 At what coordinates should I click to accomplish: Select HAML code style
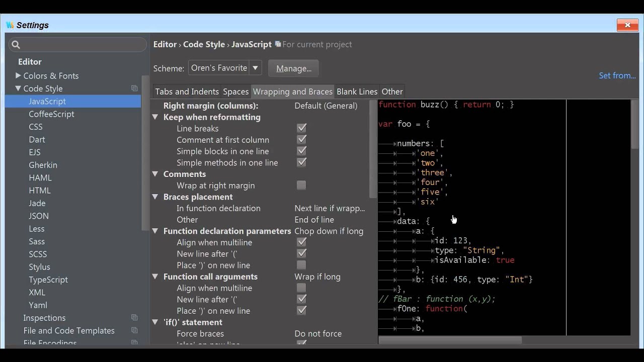(40, 177)
